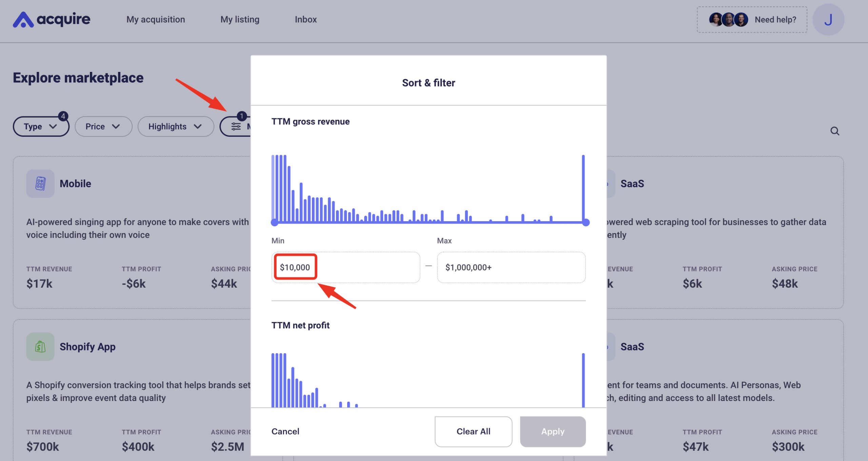Click the TTM gross revenue maximum slider handle

(586, 223)
